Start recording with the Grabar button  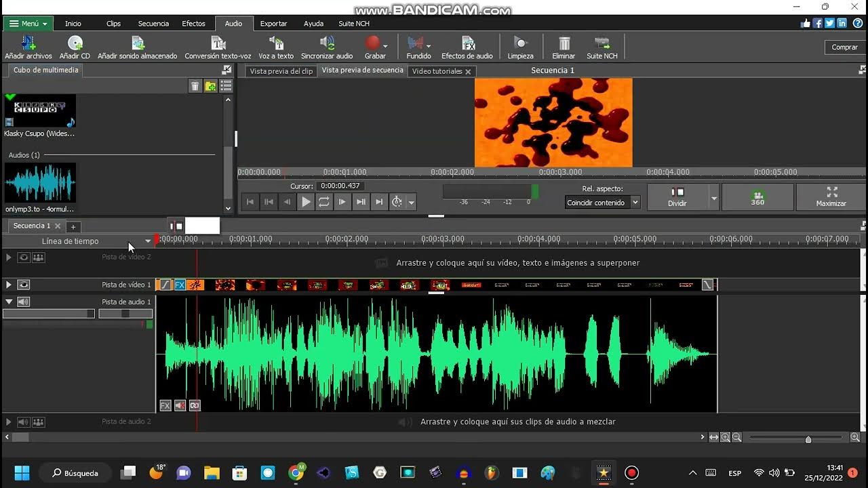point(375,47)
